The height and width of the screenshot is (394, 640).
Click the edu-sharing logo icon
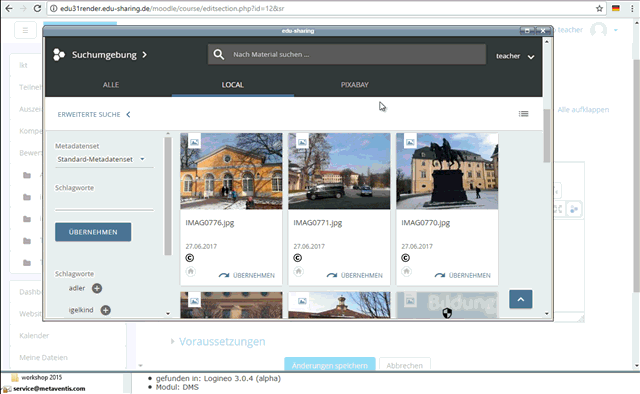pos(59,55)
